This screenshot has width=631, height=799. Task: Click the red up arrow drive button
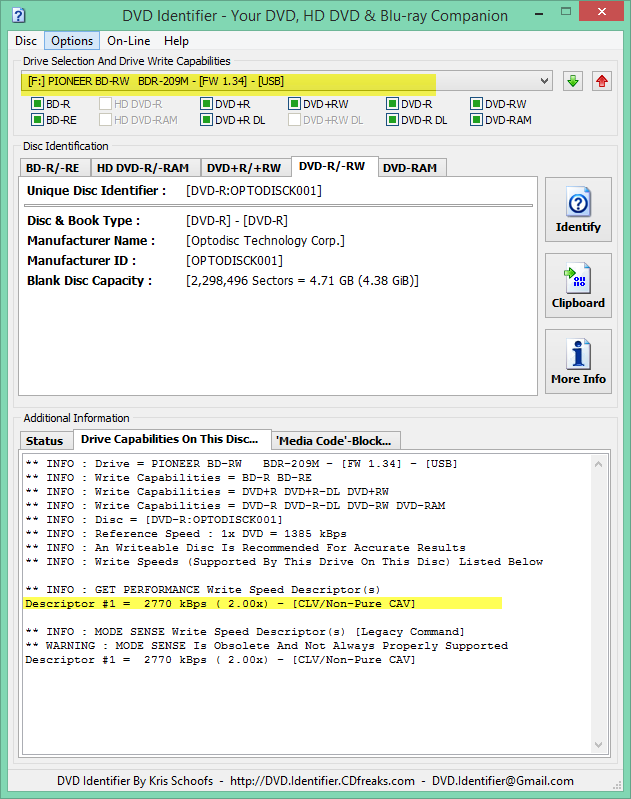tap(602, 81)
